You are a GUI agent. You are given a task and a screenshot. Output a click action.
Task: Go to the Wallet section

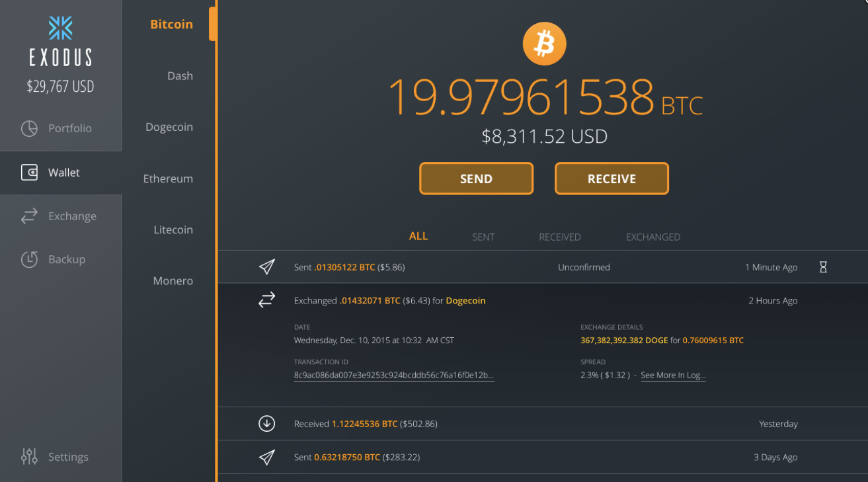[61, 173]
